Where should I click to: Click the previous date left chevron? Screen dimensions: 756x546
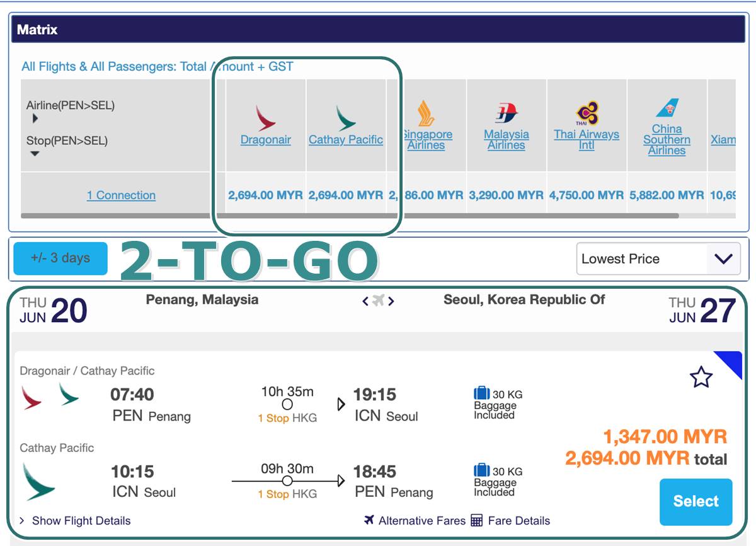coord(365,301)
